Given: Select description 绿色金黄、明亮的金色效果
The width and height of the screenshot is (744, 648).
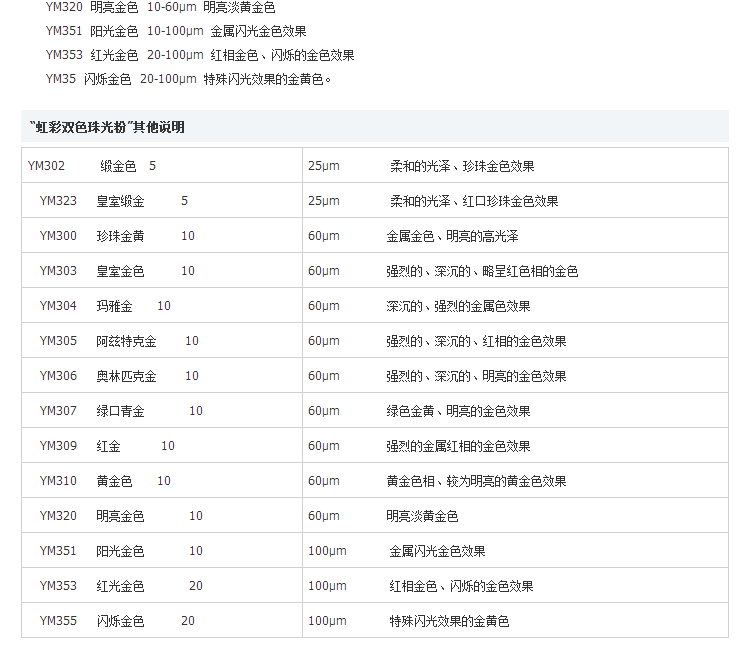Looking at the screenshot, I should 458,411.
